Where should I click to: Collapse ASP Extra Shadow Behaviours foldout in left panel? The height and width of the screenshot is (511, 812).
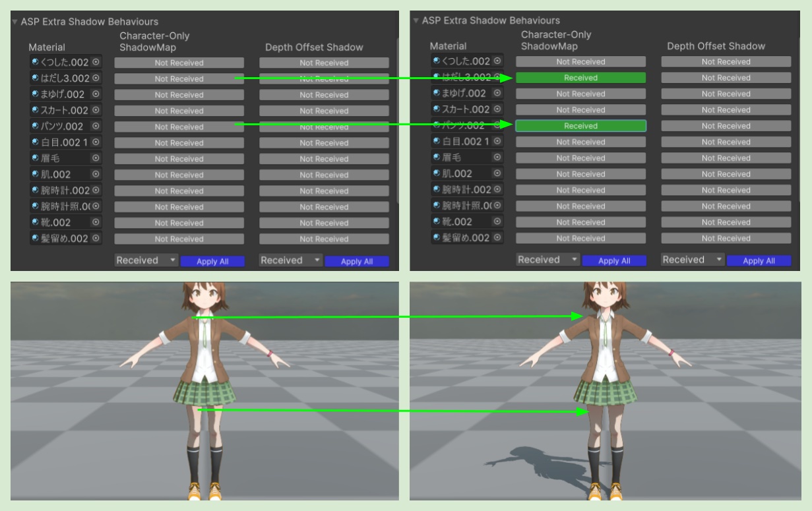pos(15,22)
